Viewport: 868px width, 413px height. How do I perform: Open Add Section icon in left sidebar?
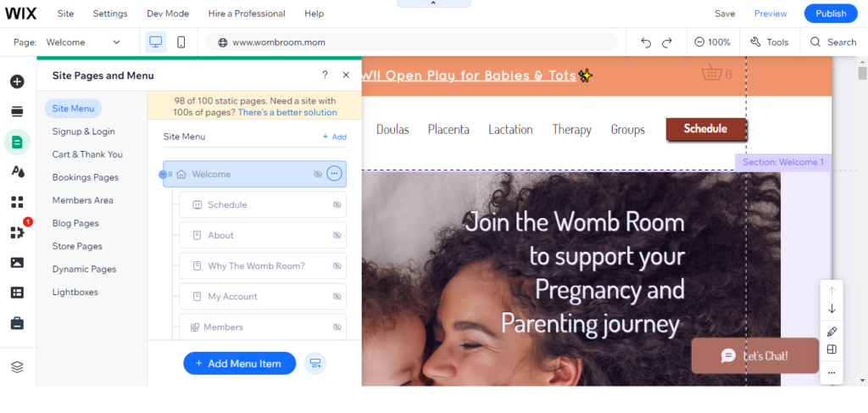[x=17, y=112]
